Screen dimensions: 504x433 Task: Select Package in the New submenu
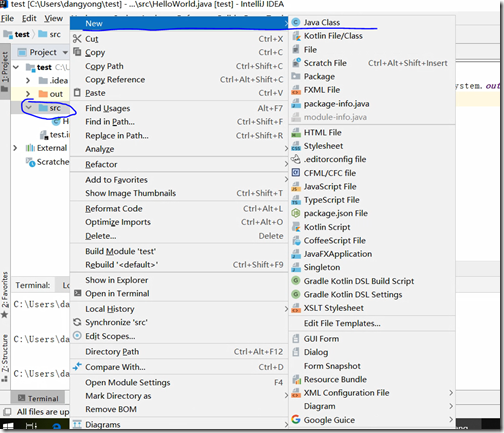coord(372,77)
